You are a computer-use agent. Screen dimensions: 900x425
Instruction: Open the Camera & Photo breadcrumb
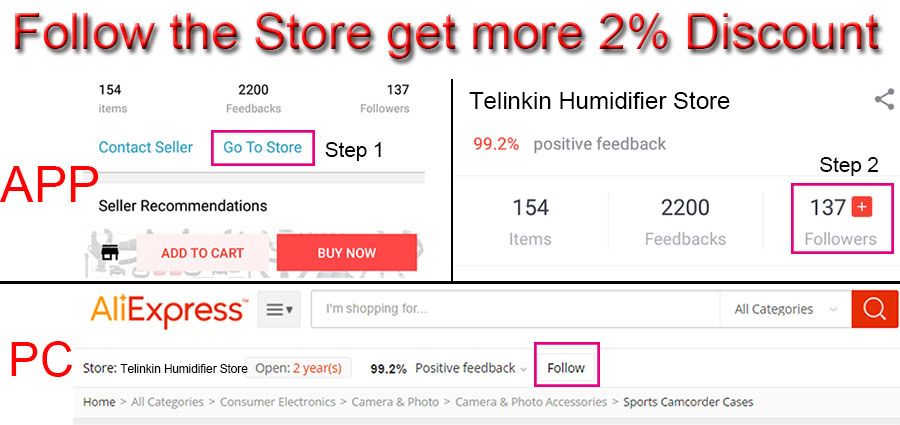tap(395, 402)
